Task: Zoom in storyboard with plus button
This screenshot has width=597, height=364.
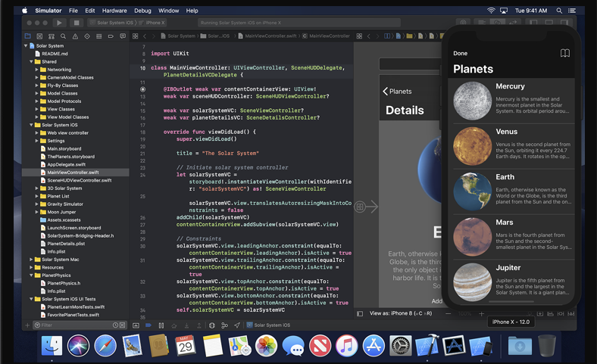Action: click(481, 314)
